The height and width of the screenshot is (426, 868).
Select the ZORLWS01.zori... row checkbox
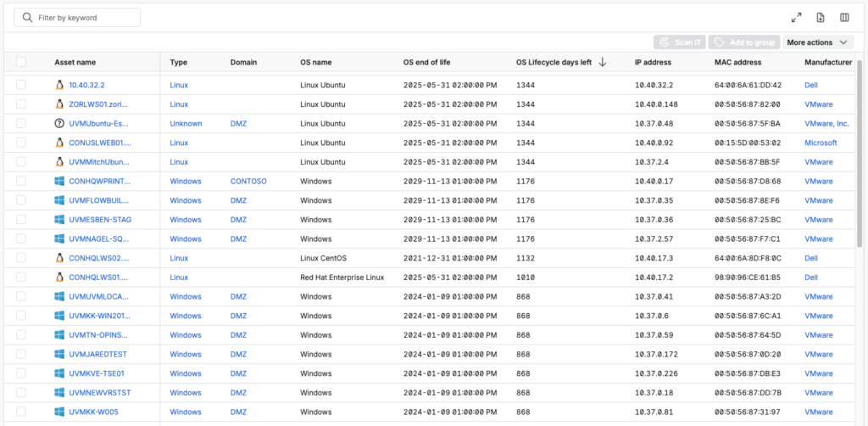pos(21,104)
